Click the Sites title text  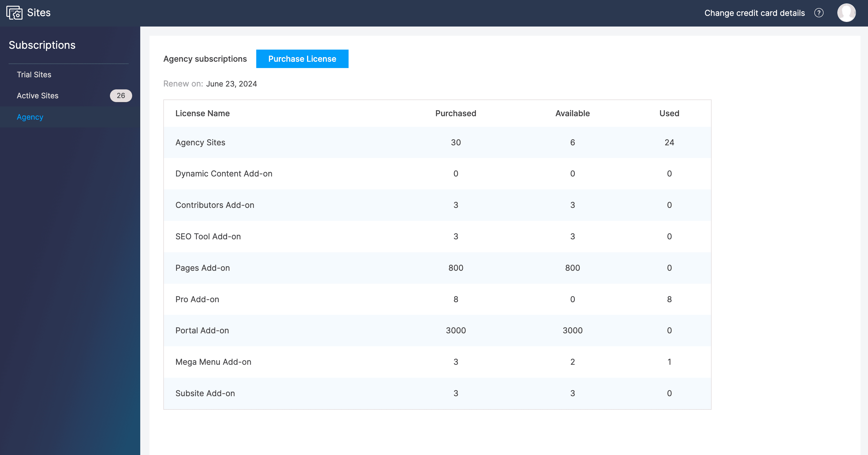coord(39,13)
